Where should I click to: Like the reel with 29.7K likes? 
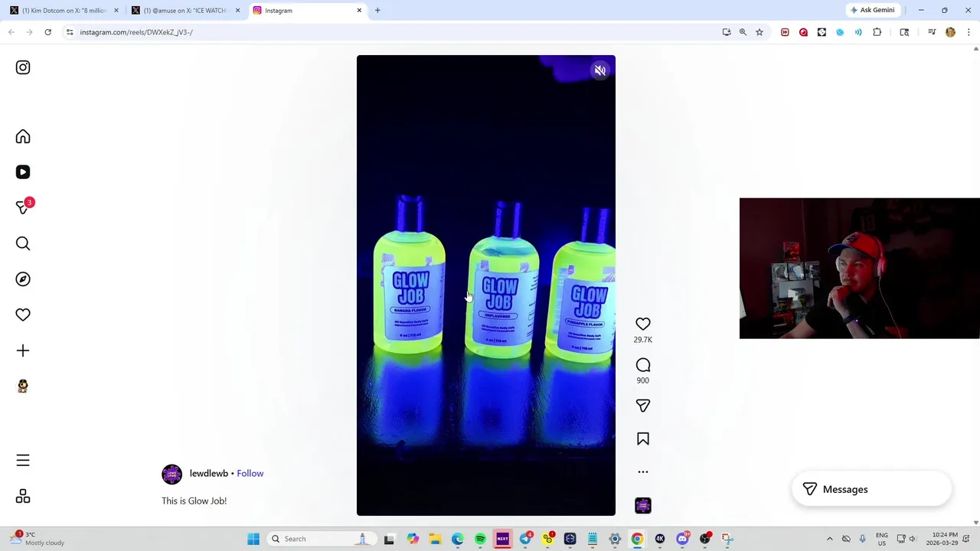[x=643, y=324]
